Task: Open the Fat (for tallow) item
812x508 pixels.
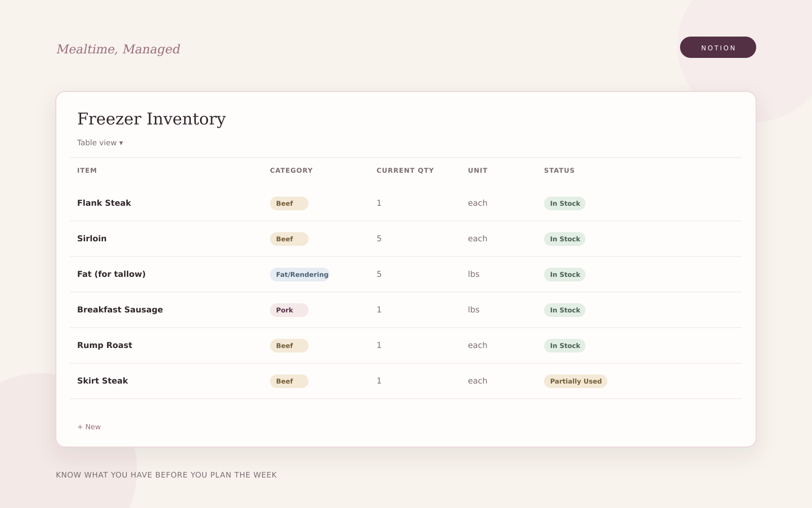Action: [x=111, y=274]
